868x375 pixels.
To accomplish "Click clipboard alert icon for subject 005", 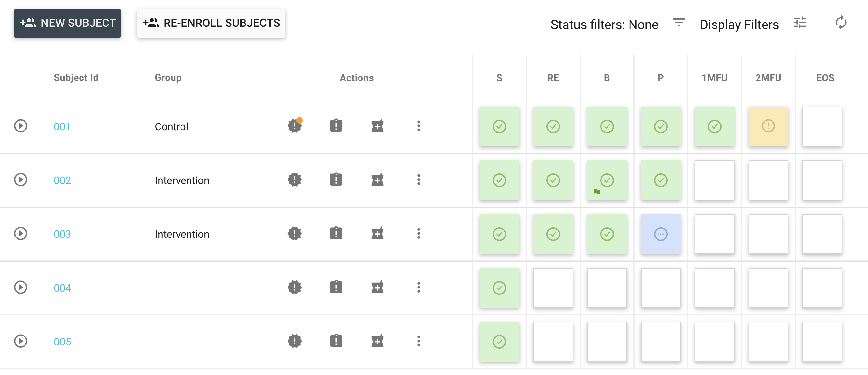I will coord(336,341).
